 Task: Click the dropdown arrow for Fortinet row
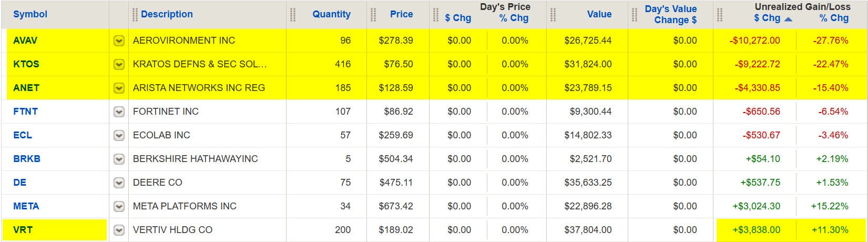point(119,112)
